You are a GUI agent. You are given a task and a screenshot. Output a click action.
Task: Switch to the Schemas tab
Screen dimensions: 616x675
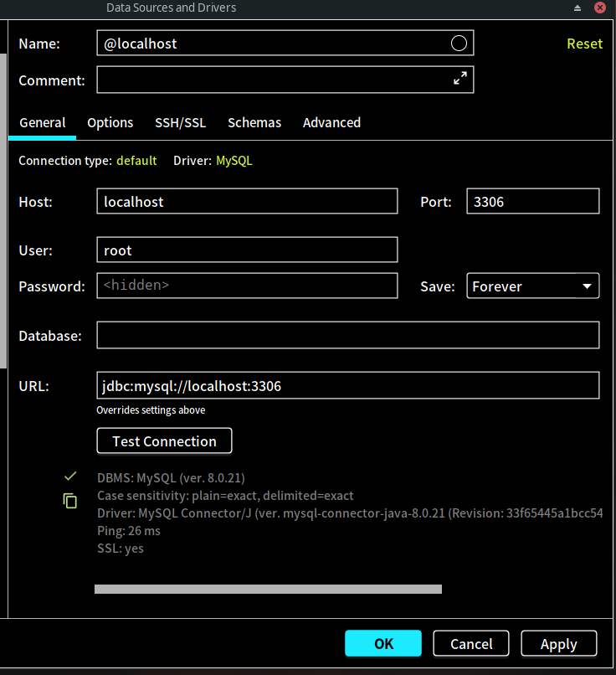pyautogui.click(x=254, y=122)
